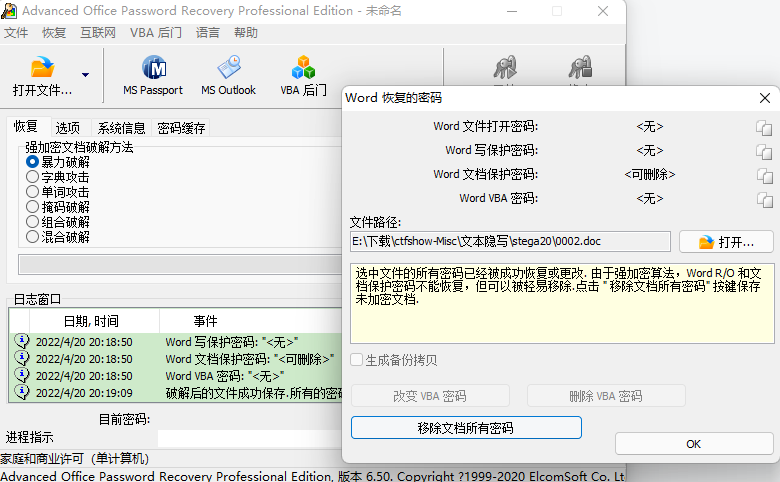Minimize the Advanced Office Password Recovery window
The height and width of the screenshot is (482, 780).
(512, 11)
